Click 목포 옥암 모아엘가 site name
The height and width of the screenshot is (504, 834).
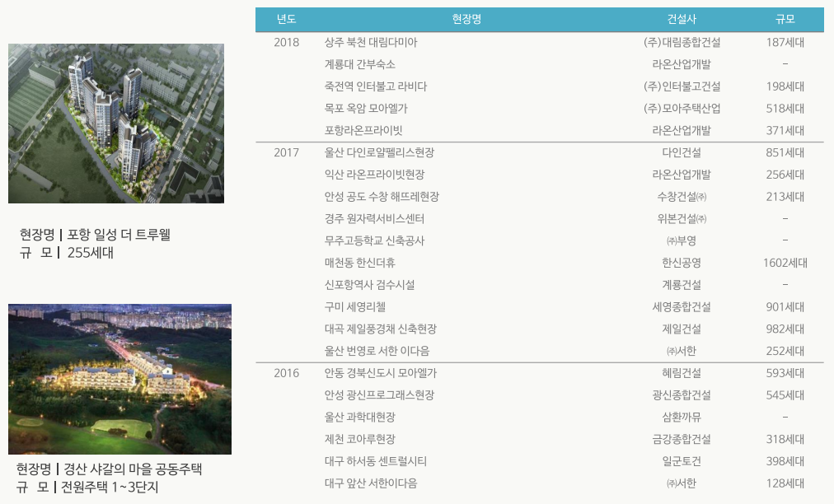coord(366,109)
